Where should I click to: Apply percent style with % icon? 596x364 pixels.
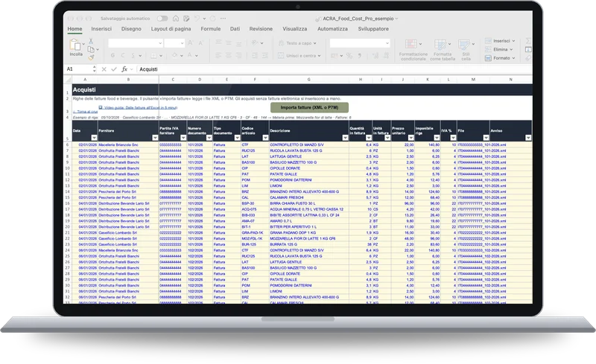[x=349, y=56]
